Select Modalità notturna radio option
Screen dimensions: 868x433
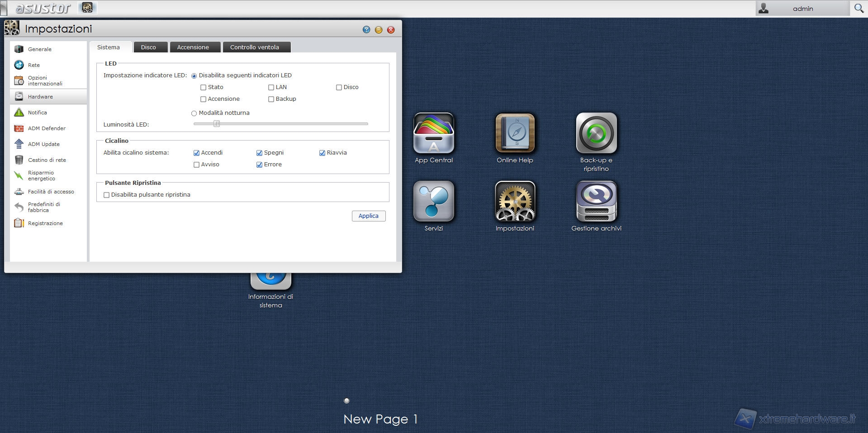(194, 113)
